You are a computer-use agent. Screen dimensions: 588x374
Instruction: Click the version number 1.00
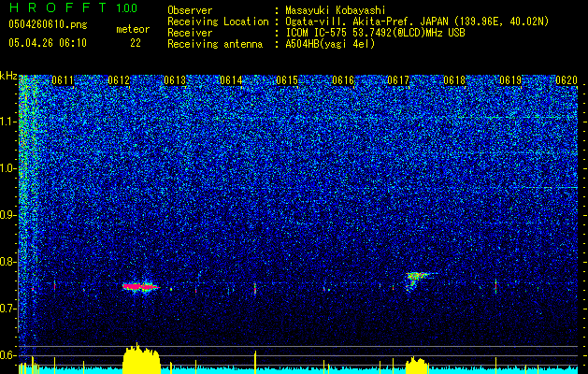(127, 8)
